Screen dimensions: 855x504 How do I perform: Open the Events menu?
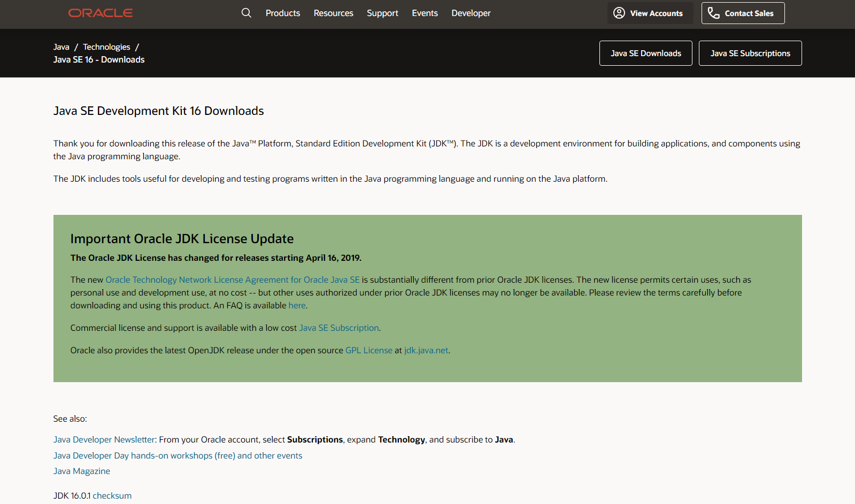[425, 13]
